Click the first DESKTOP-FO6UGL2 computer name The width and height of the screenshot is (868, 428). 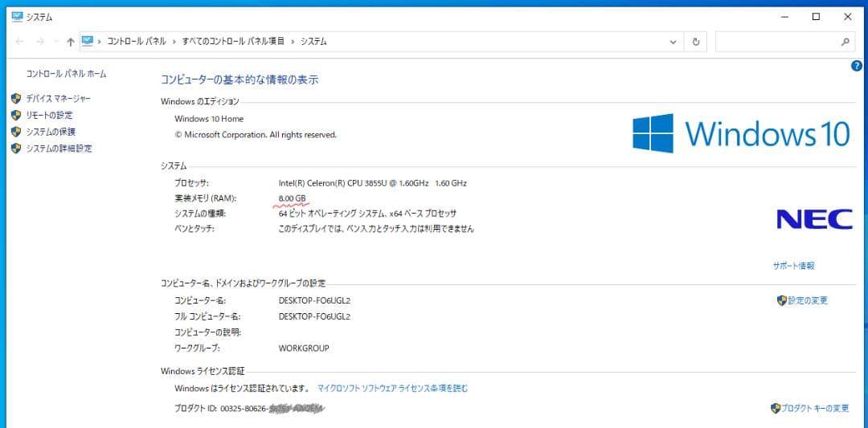pos(314,301)
